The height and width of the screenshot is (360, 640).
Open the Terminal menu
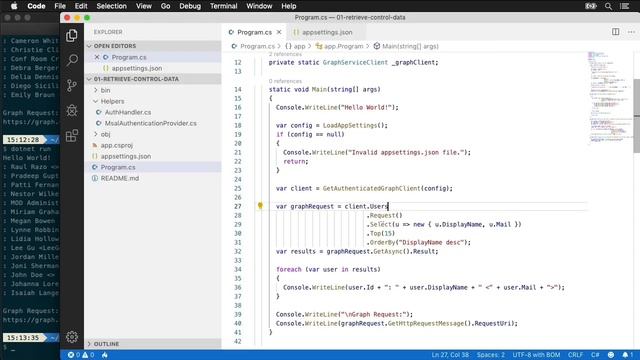223,6
